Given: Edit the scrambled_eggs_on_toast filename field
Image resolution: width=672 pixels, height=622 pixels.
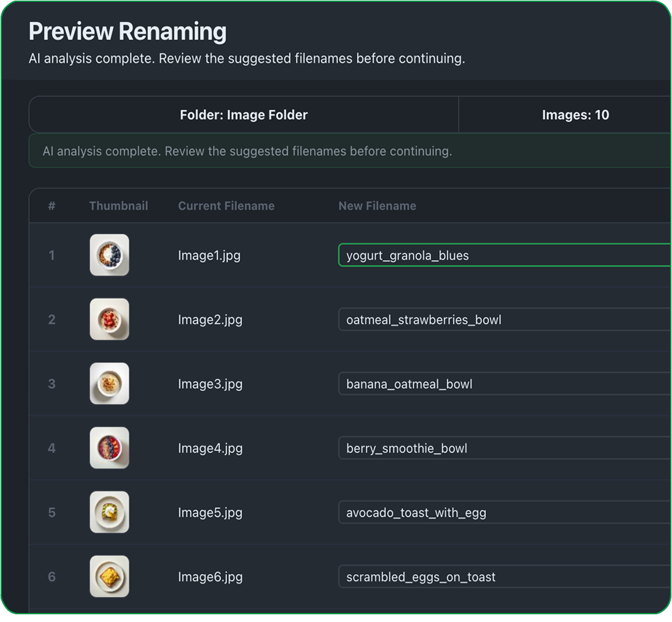Looking at the screenshot, I should [x=505, y=577].
